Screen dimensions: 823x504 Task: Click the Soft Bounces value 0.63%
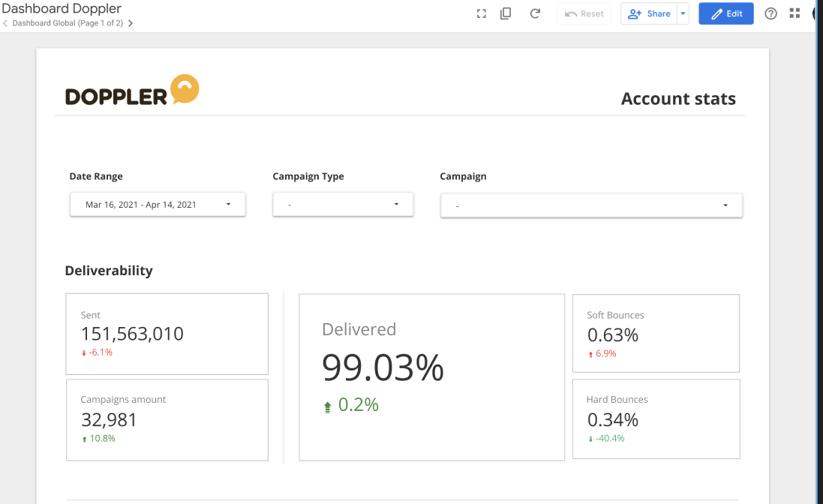[612, 335]
